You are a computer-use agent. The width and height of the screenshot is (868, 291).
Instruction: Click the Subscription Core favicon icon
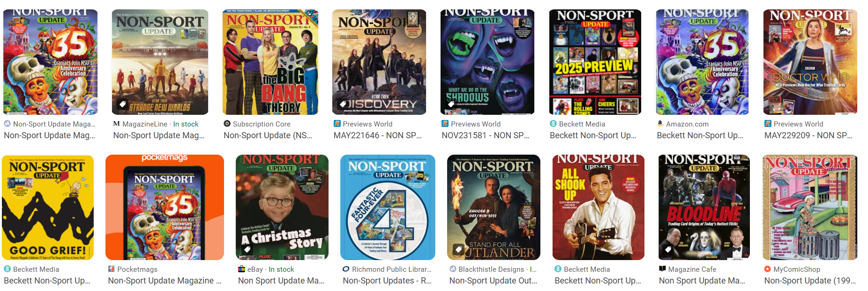tap(227, 124)
